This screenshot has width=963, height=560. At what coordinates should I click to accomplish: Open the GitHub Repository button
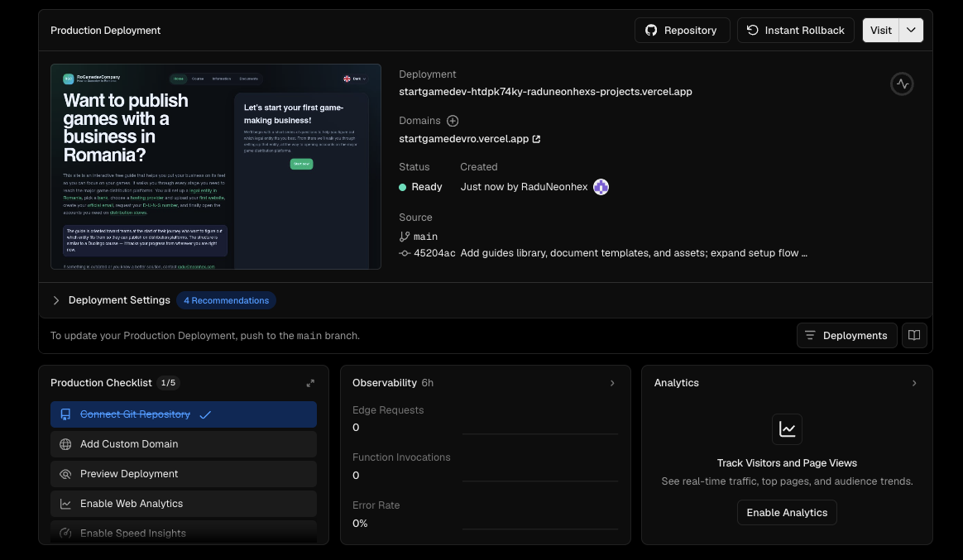pyautogui.click(x=682, y=30)
